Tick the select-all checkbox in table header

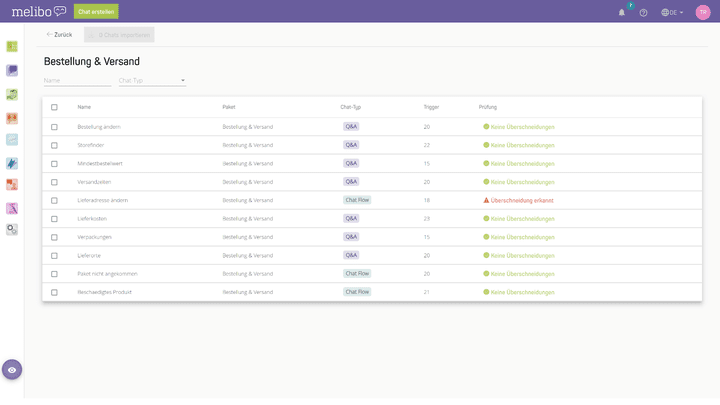coord(54,107)
